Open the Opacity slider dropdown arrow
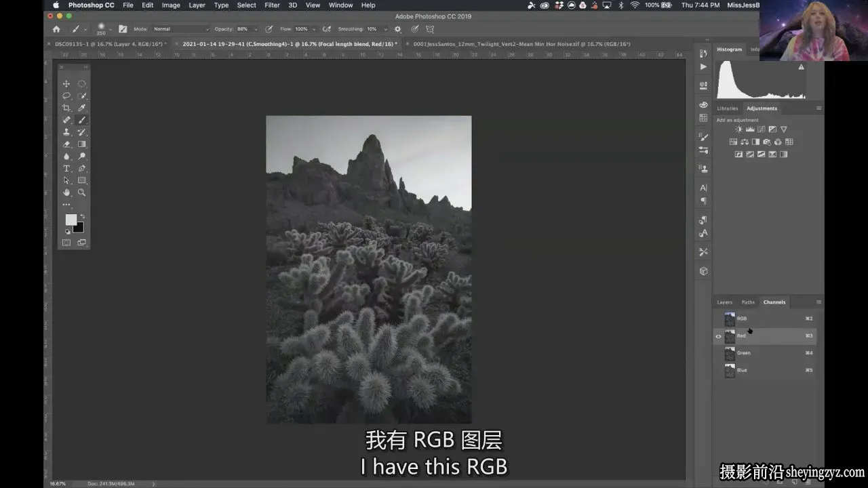 coord(256,29)
